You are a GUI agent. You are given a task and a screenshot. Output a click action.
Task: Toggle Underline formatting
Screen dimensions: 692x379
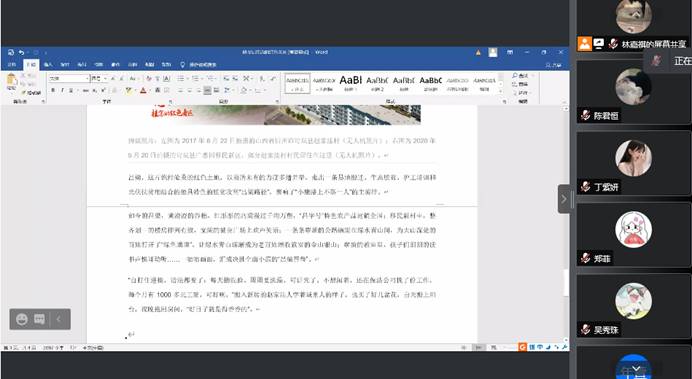point(71,90)
